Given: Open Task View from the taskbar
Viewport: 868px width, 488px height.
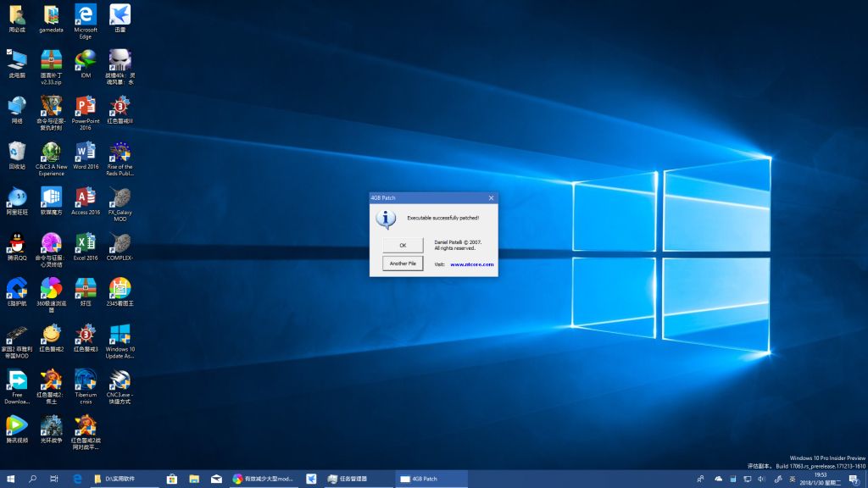Looking at the screenshot, I should coord(53,480).
